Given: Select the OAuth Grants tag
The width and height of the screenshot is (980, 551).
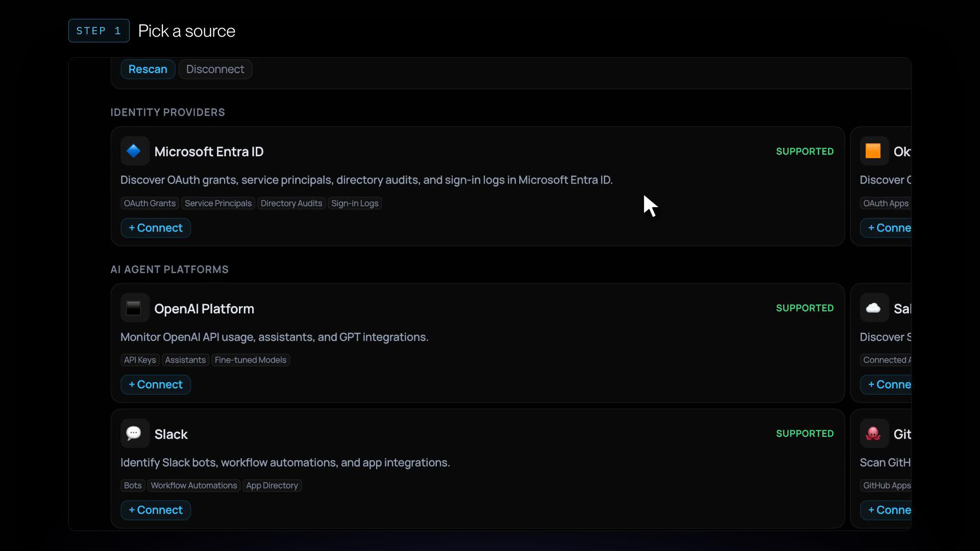Looking at the screenshot, I should pos(150,203).
